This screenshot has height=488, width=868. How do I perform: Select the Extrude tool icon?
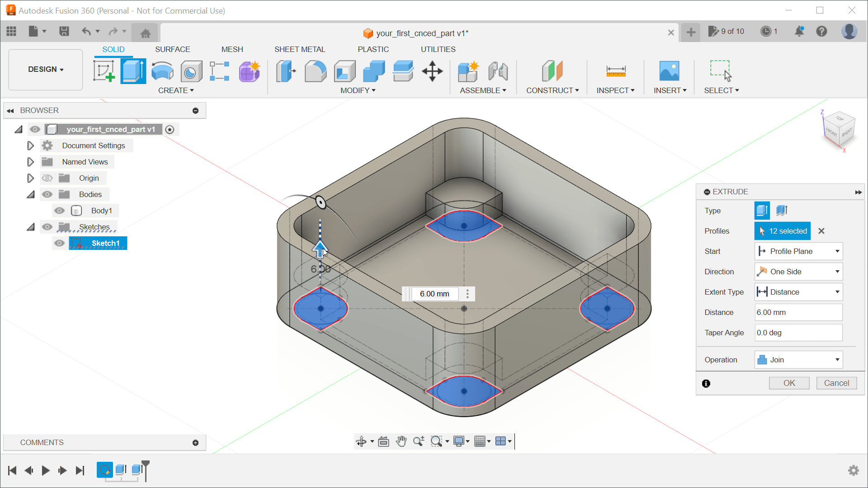click(133, 71)
